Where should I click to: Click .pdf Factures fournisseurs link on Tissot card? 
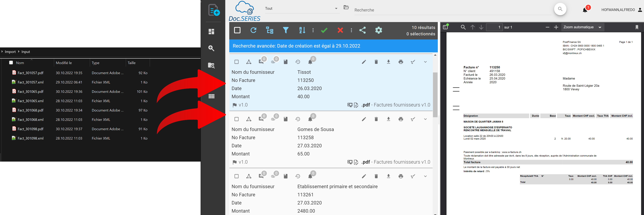pyautogui.click(x=396, y=105)
